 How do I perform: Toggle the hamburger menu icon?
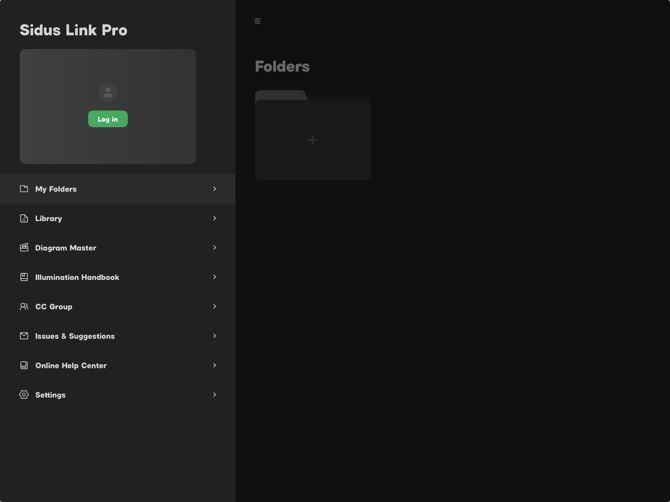tap(257, 21)
